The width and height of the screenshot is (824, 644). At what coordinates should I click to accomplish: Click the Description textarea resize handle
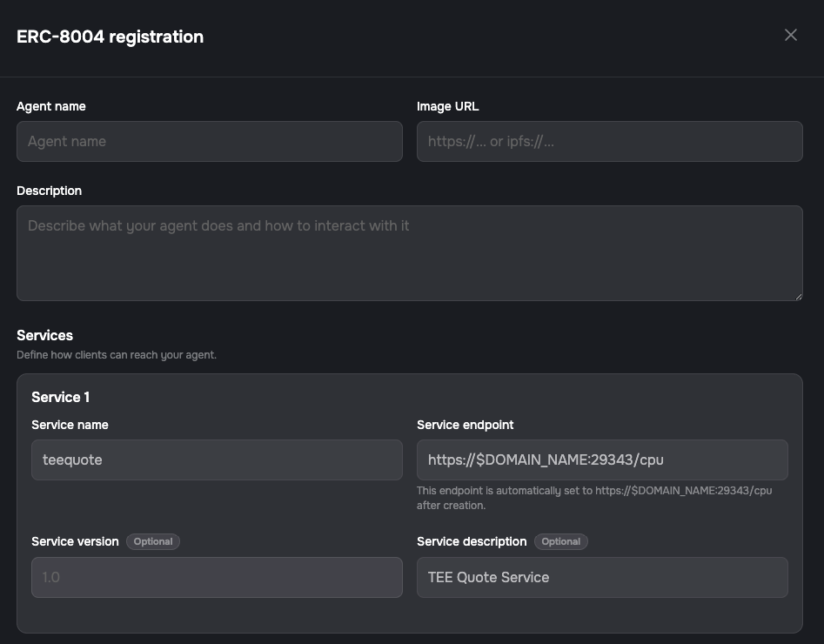pyautogui.click(x=797, y=296)
